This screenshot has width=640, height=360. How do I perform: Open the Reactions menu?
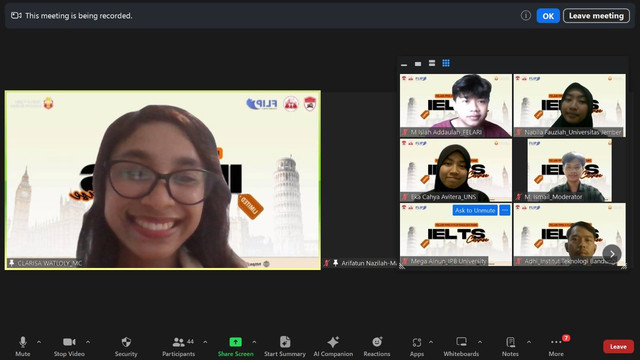click(x=377, y=347)
